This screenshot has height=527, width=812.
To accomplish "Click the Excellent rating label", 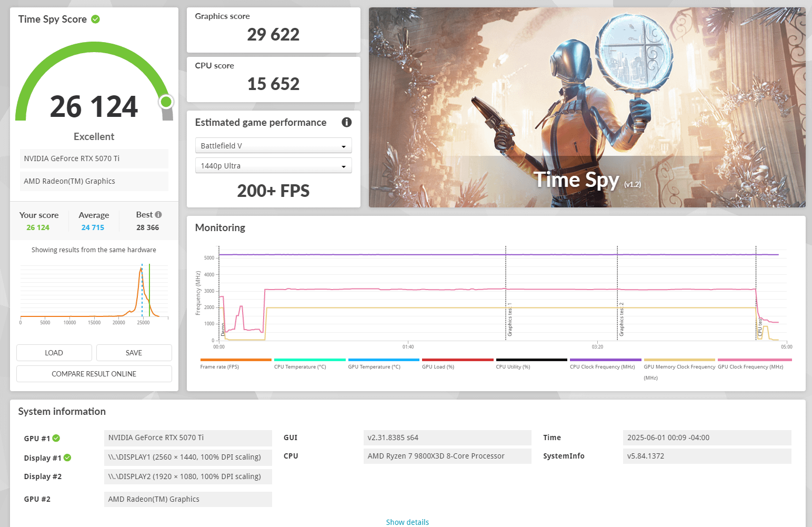I will (x=94, y=137).
